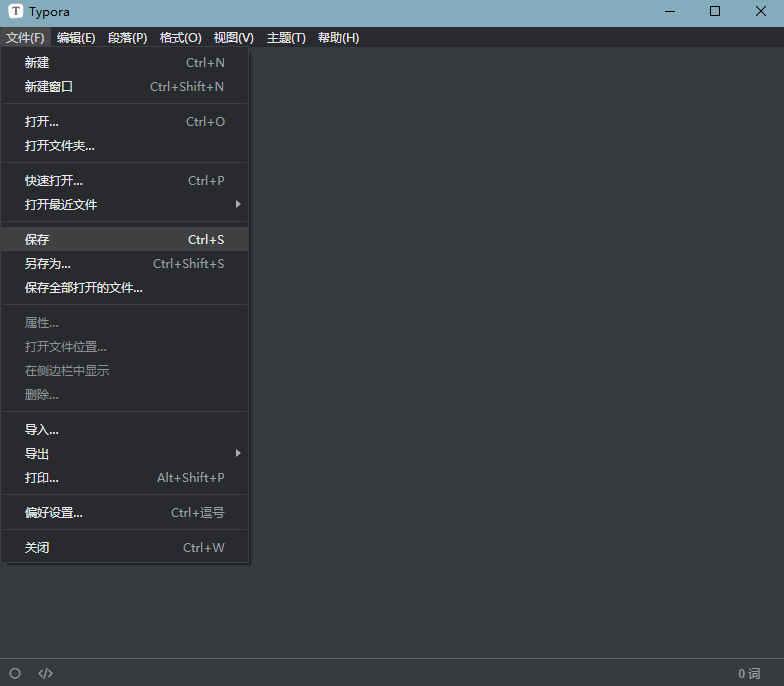Select 关闭 menu entry
The image size is (784, 686).
click(124, 548)
